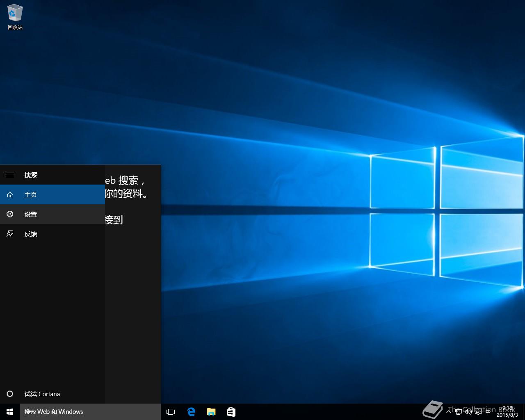Open the Action Center notification icon
525x420 pixels.
478,412
